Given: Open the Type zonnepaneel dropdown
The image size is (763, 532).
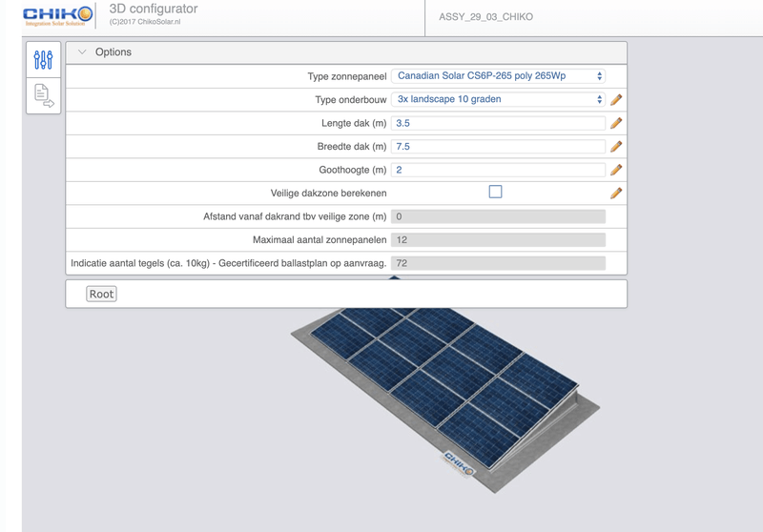Looking at the screenshot, I should (498, 76).
